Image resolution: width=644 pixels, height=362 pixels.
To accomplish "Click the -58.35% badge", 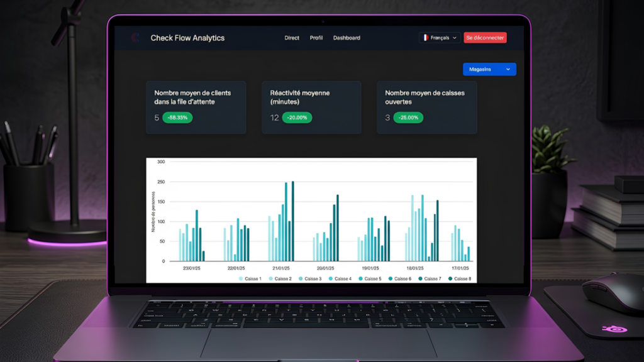I will click(177, 118).
